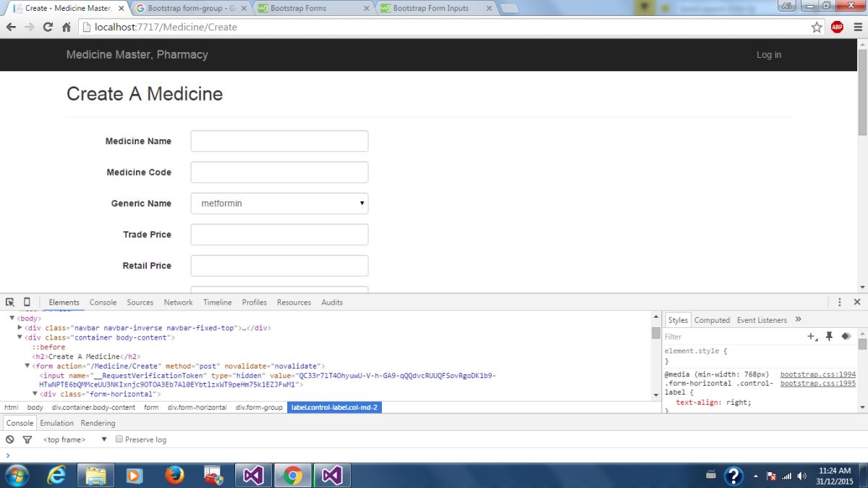Open the DevTools Network tab

(x=178, y=302)
